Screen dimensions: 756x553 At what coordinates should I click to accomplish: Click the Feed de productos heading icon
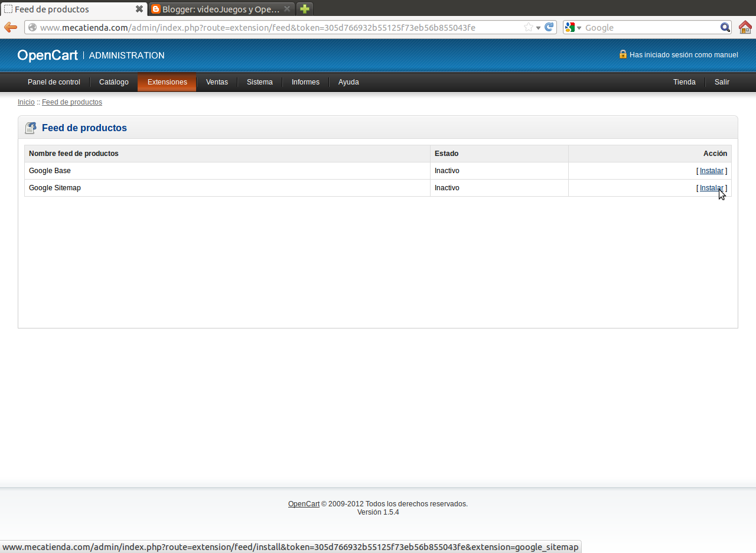pyautogui.click(x=31, y=128)
